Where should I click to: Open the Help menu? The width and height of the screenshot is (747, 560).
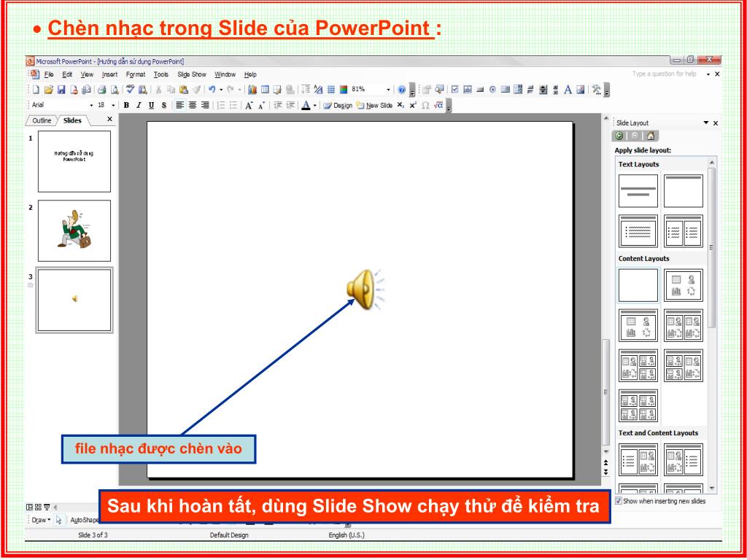[251, 74]
